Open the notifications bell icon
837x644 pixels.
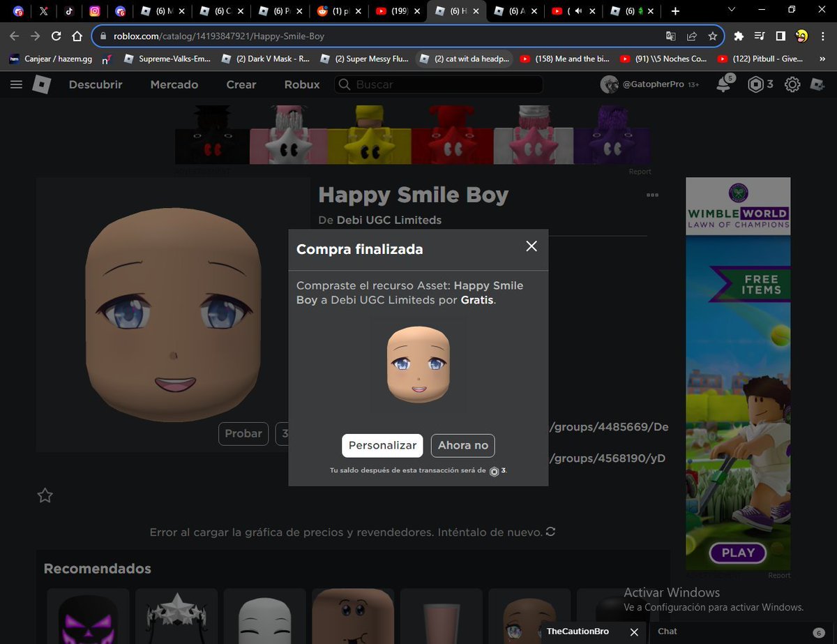[724, 84]
